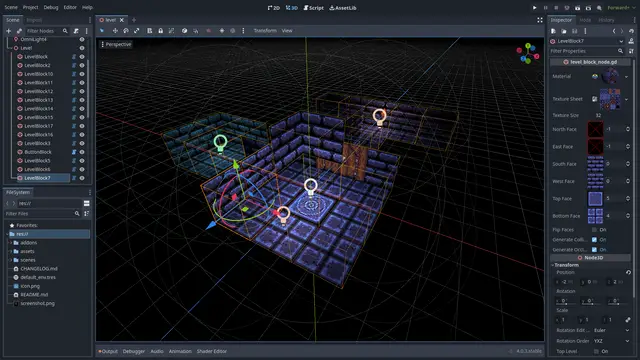Image resolution: width=640 pixels, height=360 pixels.
Task: Open the AssetLib workspace
Action: click(343, 8)
